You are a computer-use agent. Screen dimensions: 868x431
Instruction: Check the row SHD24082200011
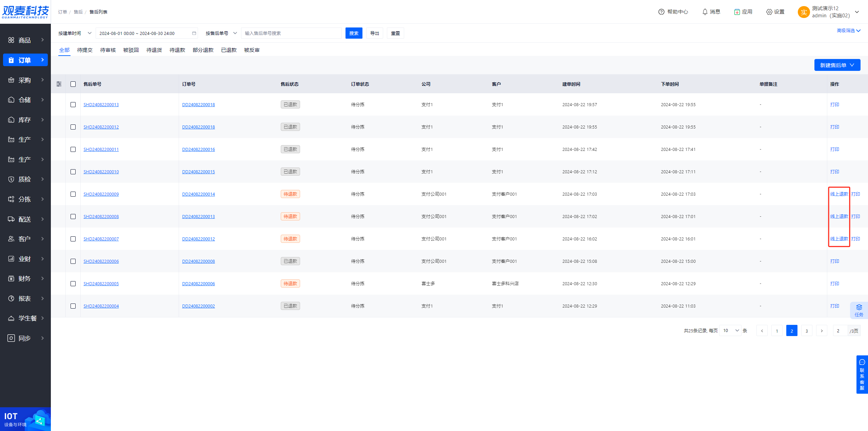(73, 149)
